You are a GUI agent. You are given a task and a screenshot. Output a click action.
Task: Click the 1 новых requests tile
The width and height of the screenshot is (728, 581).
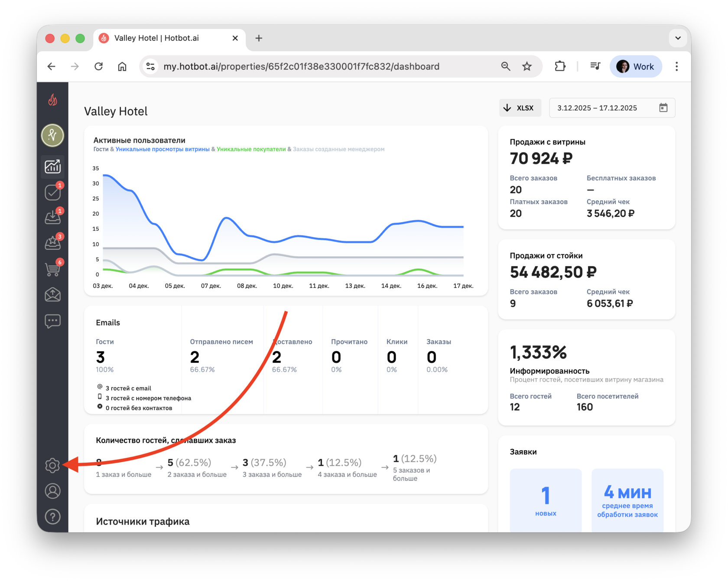pyautogui.click(x=546, y=500)
